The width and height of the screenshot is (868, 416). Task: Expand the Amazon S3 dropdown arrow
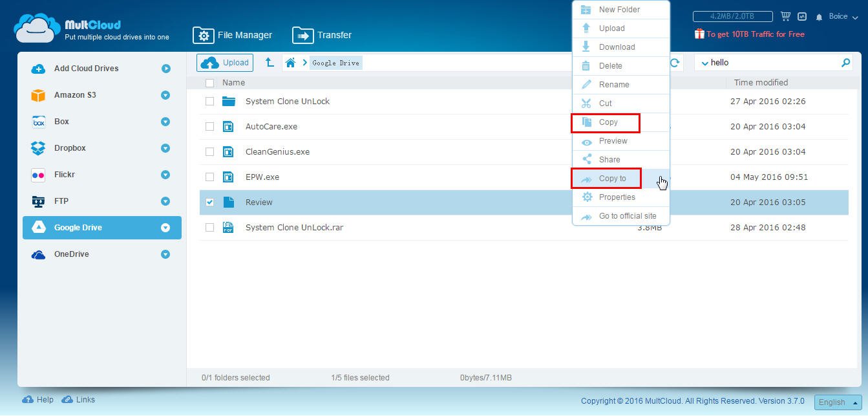pyautogui.click(x=165, y=95)
